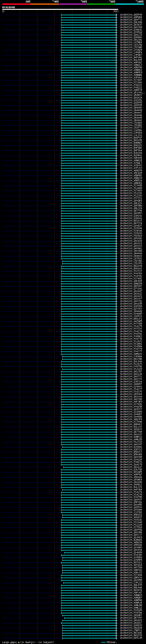146x644 pixels.
Task: Click hit label UniRef100_Q9C8S5
Action: point(131,281)
